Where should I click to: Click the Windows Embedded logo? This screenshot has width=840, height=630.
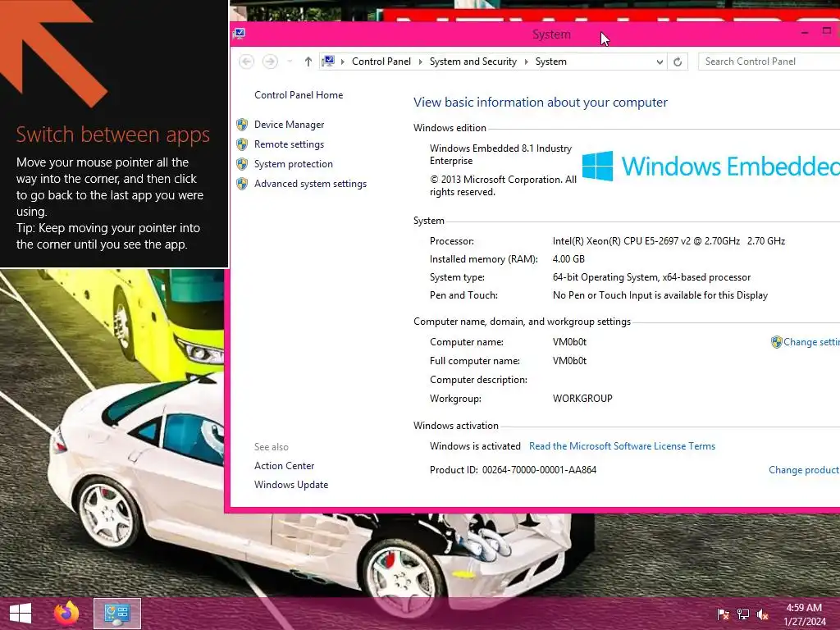tap(710, 166)
